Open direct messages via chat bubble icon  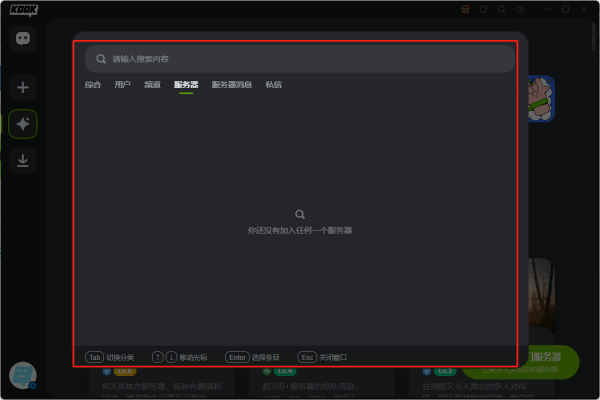[23, 39]
